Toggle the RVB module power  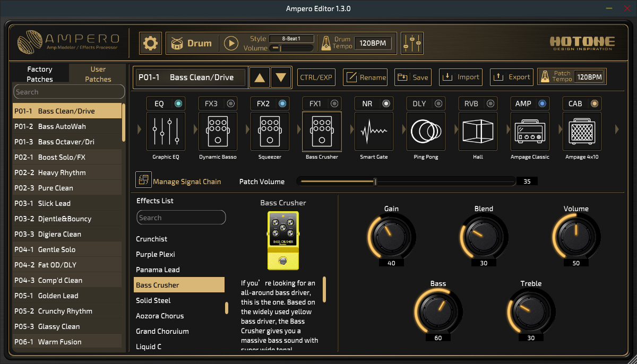point(490,103)
